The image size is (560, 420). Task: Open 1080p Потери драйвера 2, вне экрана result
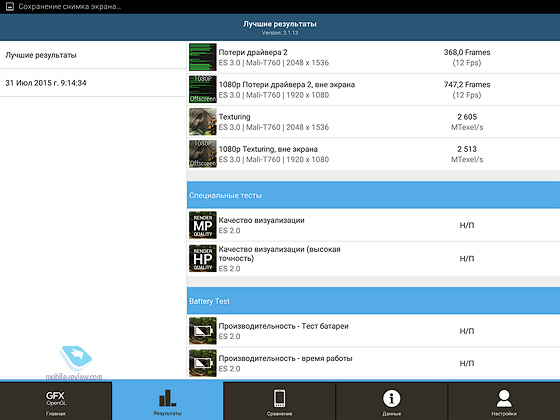point(374,90)
